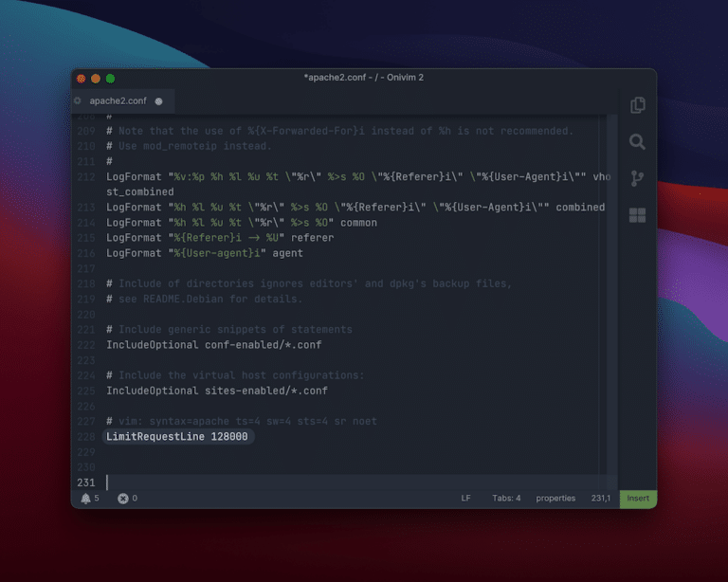Click the notifications bell in status bar

pyautogui.click(x=86, y=498)
